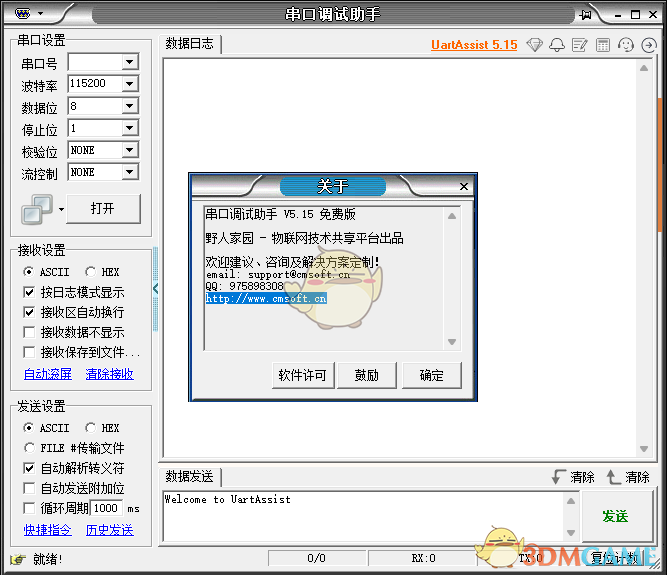This screenshot has width=667, height=575.
Task: Open the calculator icon
Action: (602, 45)
